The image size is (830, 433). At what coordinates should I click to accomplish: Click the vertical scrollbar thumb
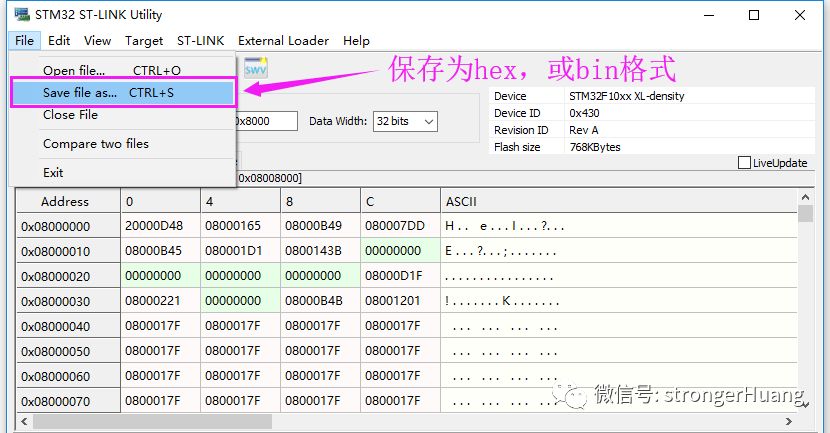(x=805, y=213)
